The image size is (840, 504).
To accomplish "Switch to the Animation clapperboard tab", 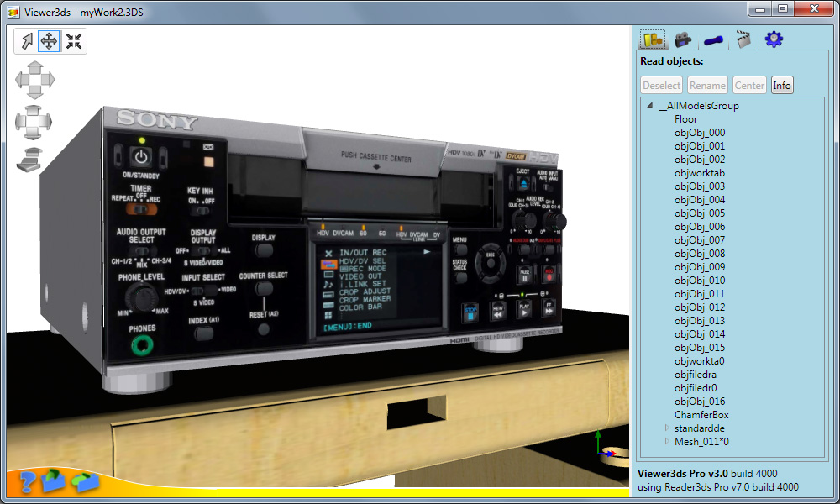I will click(x=743, y=39).
